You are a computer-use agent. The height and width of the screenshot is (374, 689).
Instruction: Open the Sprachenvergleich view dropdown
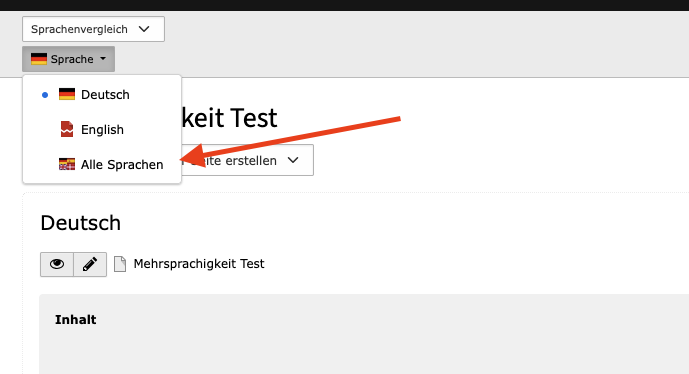point(93,29)
